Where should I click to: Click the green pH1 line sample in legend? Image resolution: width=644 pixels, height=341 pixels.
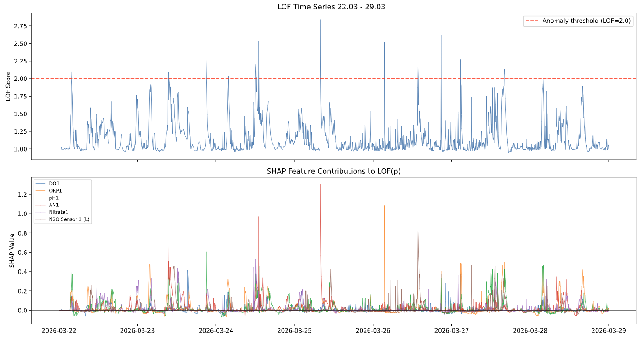coord(41,198)
